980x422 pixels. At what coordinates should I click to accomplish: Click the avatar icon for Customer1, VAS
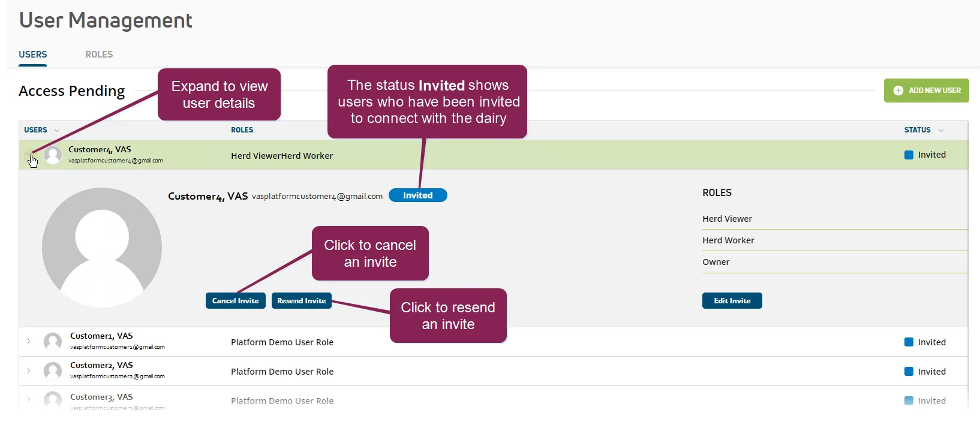coord(53,342)
